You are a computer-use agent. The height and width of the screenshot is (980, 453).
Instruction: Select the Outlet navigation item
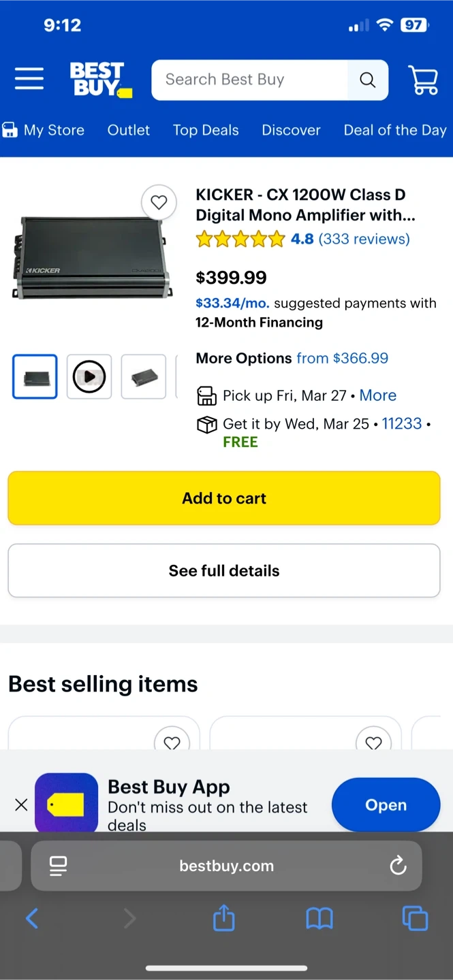[129, 130]
